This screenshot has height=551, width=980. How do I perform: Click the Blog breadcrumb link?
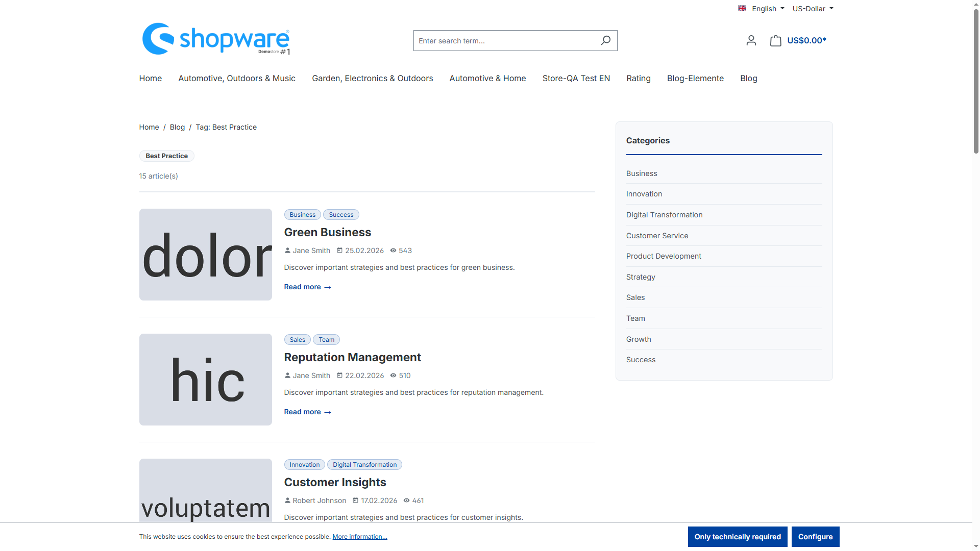click(177, 127)
